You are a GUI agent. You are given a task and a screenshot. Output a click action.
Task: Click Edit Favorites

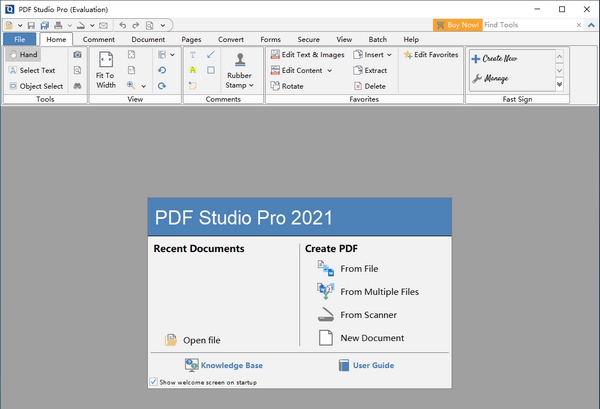(431, 55)
